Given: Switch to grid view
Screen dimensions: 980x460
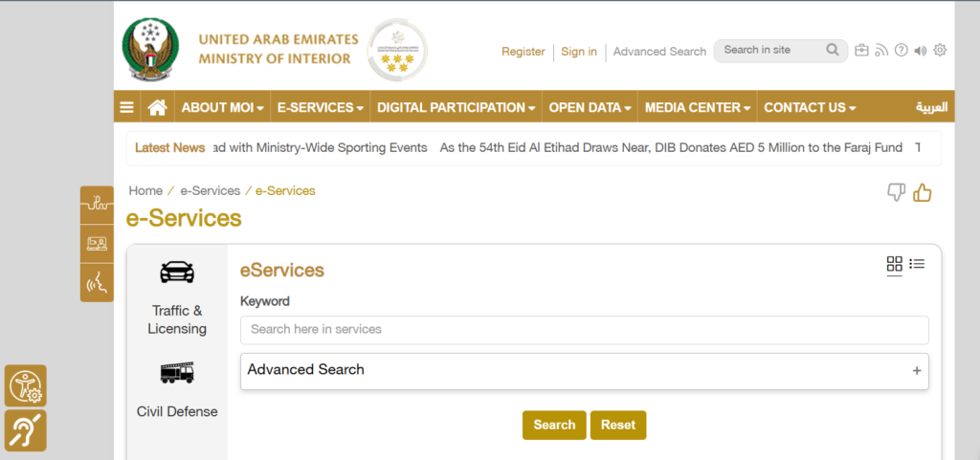Looking at the screenshot, I should [x=895, y=264].
